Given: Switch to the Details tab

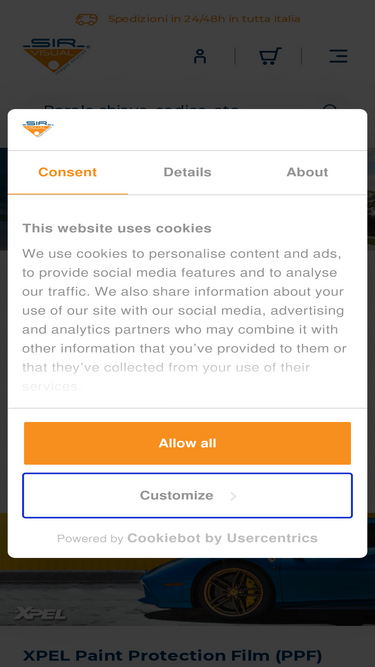Looking at the screenshot, I should pos(188,172).
